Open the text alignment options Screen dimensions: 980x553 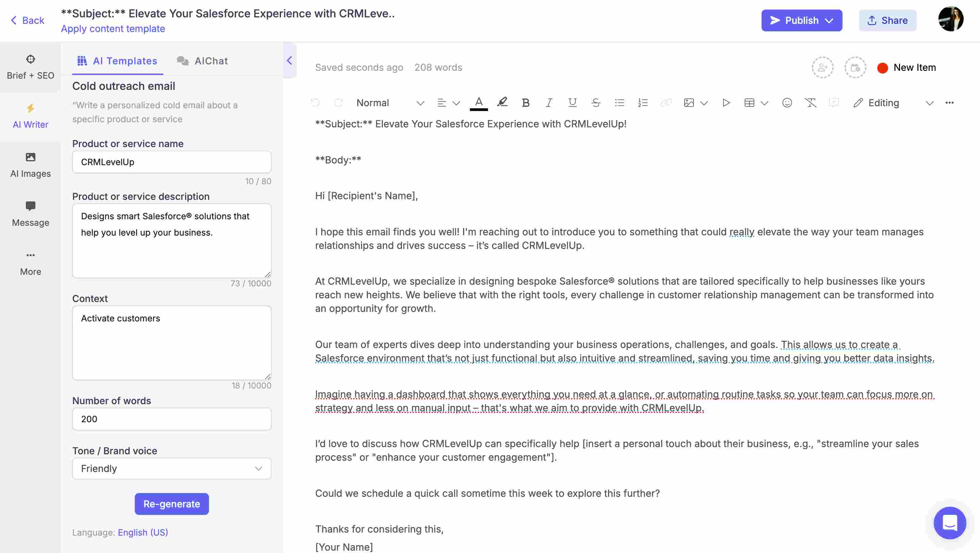pos(442,103)
